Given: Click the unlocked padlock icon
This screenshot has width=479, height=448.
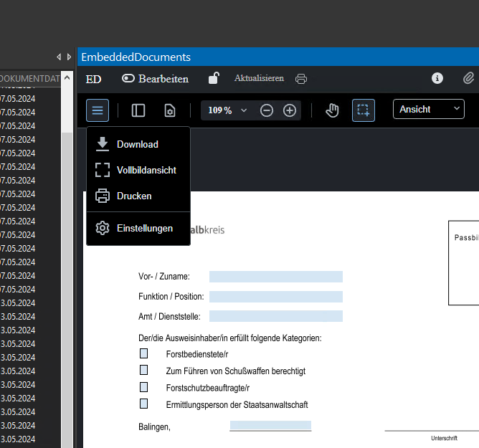Looking at the screenshot, I should pos(214,78).
